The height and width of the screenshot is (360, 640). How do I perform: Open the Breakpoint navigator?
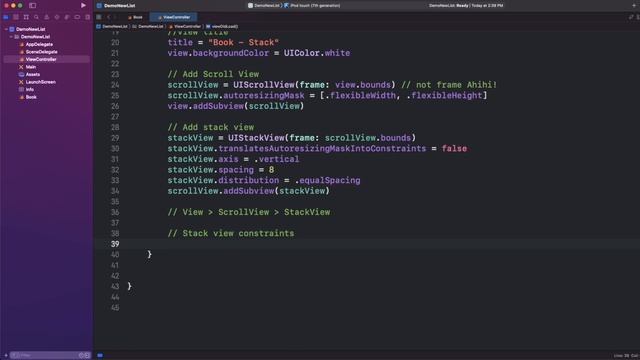(77, 17)
